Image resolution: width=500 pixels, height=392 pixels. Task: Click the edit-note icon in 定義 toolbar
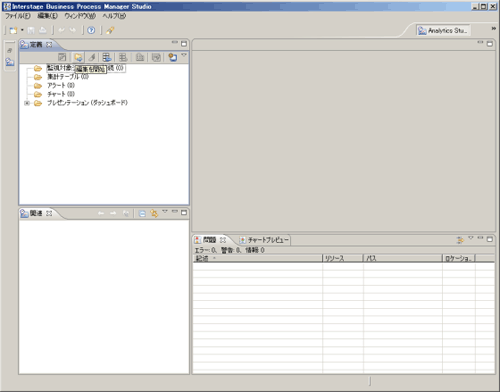[x=62, y=57]
